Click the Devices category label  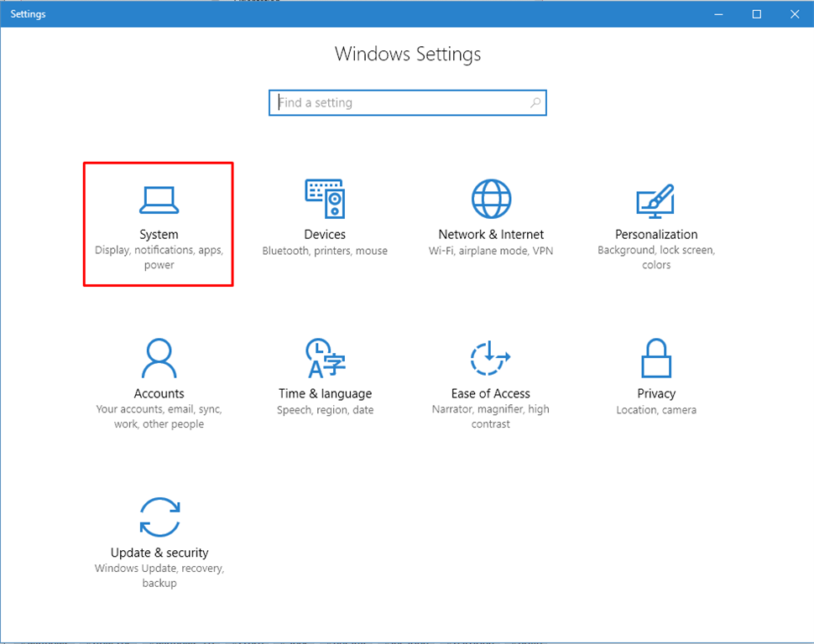pyautogui.click(x=325, y=235)
